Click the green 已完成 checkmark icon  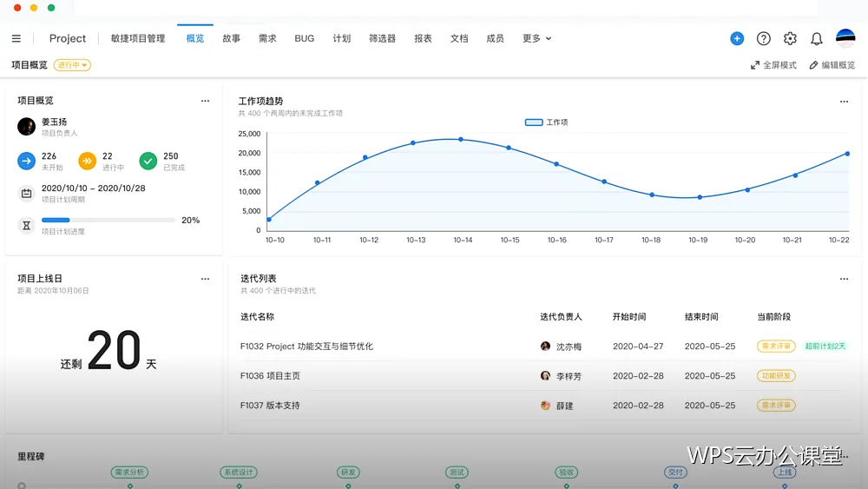click(148, 161)
